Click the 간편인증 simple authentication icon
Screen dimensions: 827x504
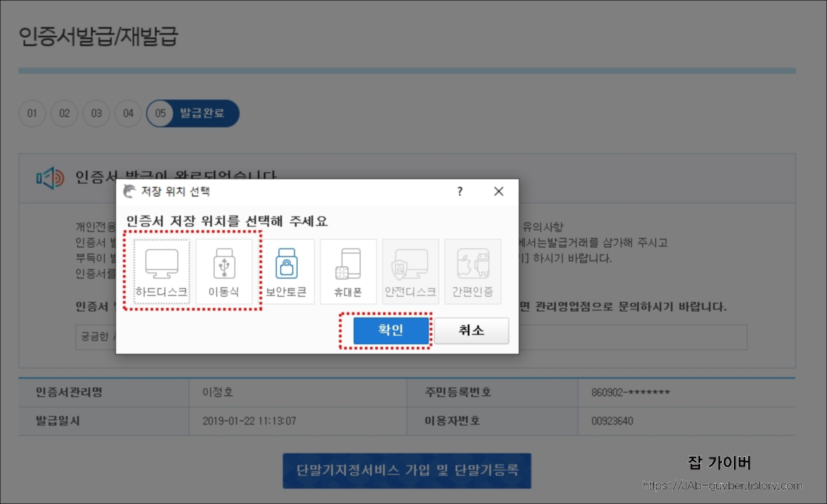[472, 271]
